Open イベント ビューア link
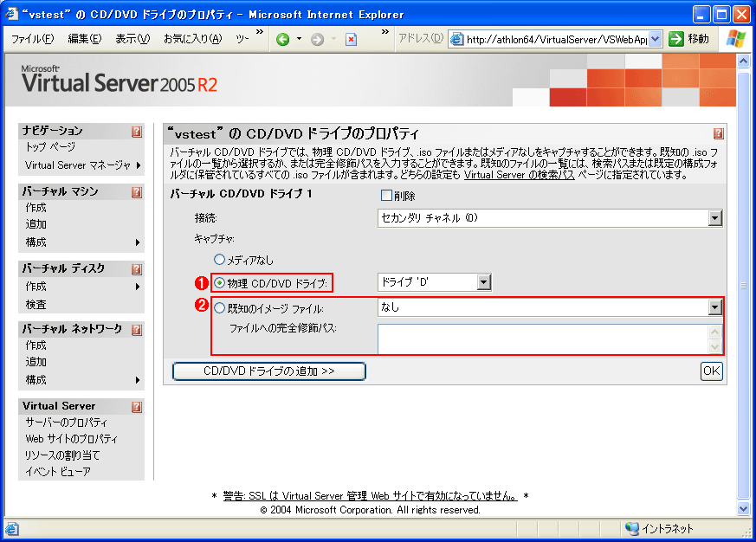This screenshot has width=756, height=542. click(x=58, y=472)
